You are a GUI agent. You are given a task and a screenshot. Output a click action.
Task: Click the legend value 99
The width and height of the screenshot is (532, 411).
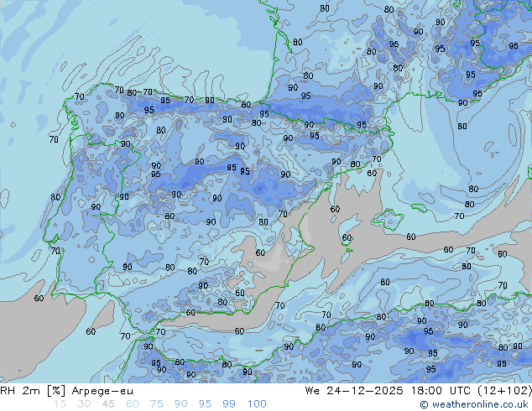pos(229,404)
